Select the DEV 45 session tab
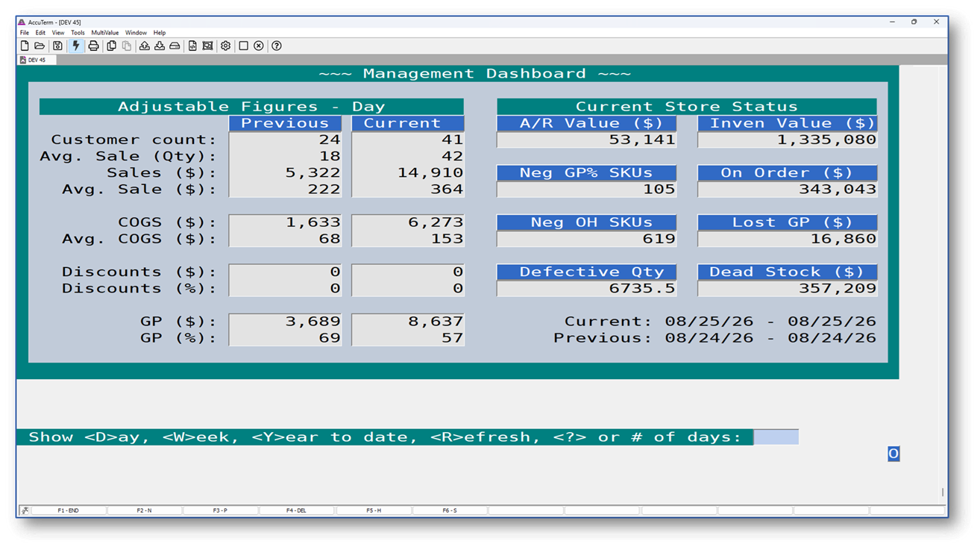Screen dimensions: 980x550 click(x=36, y=60)
